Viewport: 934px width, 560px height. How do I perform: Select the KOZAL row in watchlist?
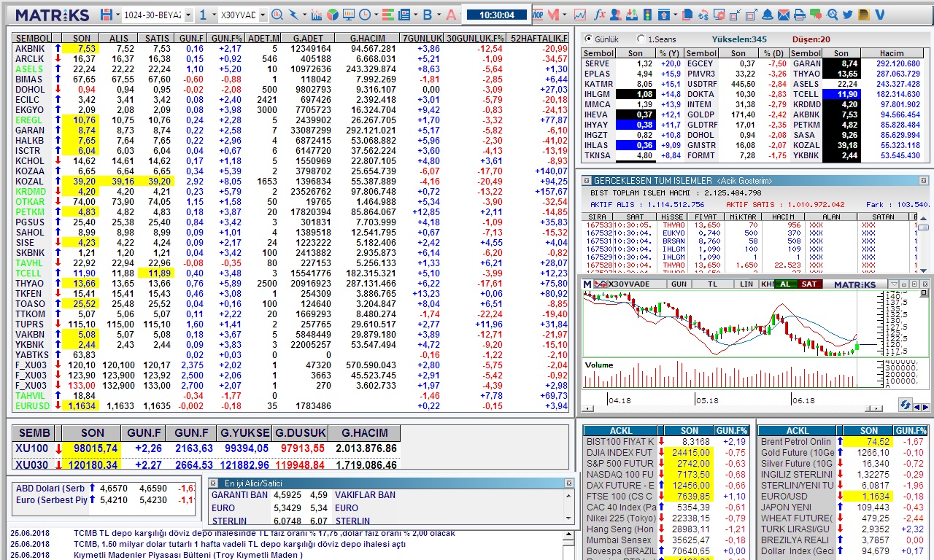[290, 181]
